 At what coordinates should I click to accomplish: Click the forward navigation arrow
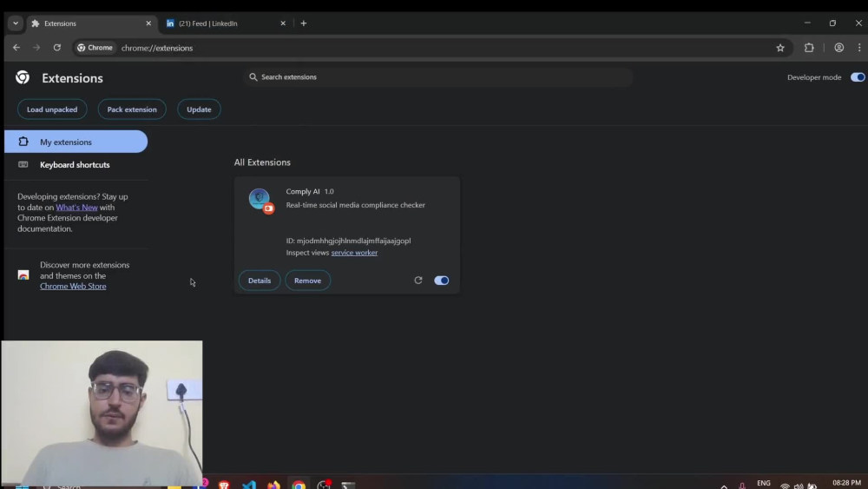tap(36, 48)
